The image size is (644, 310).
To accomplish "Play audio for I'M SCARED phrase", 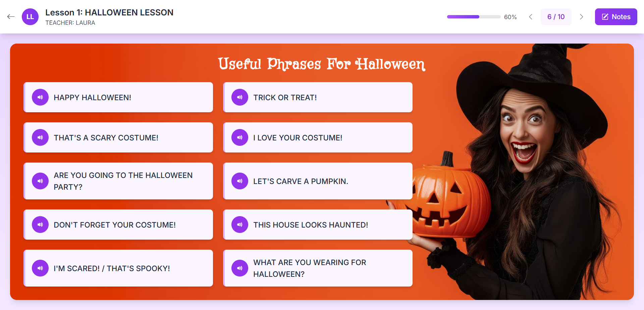I will tap(40, 268).
